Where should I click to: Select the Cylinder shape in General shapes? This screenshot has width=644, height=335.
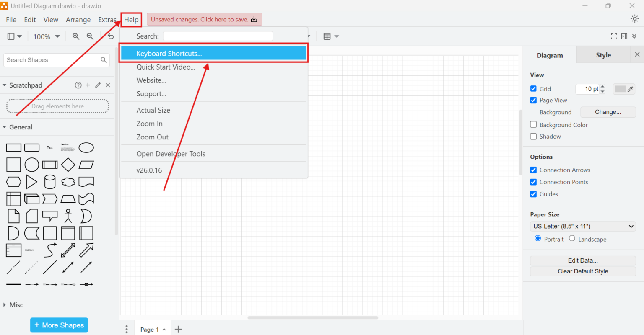pyautogui.click(x=50, y=182)
